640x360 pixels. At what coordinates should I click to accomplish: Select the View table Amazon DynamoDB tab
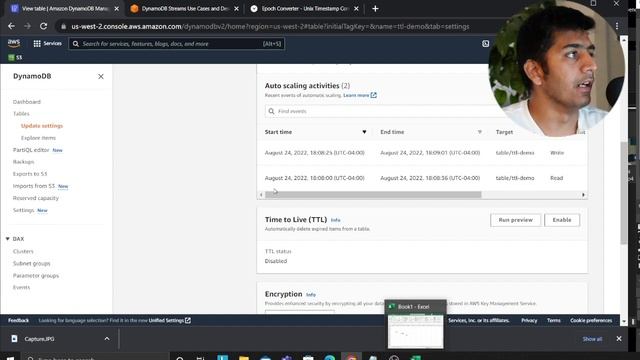pos(64,9)
